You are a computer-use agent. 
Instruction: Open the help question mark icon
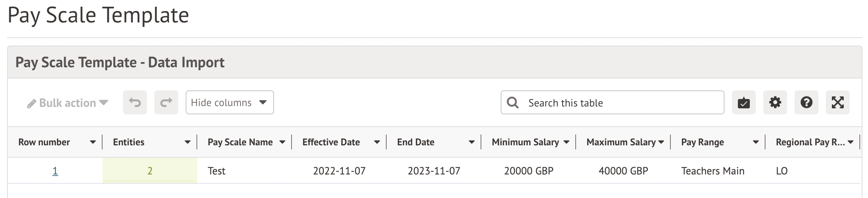pos(806,102)
